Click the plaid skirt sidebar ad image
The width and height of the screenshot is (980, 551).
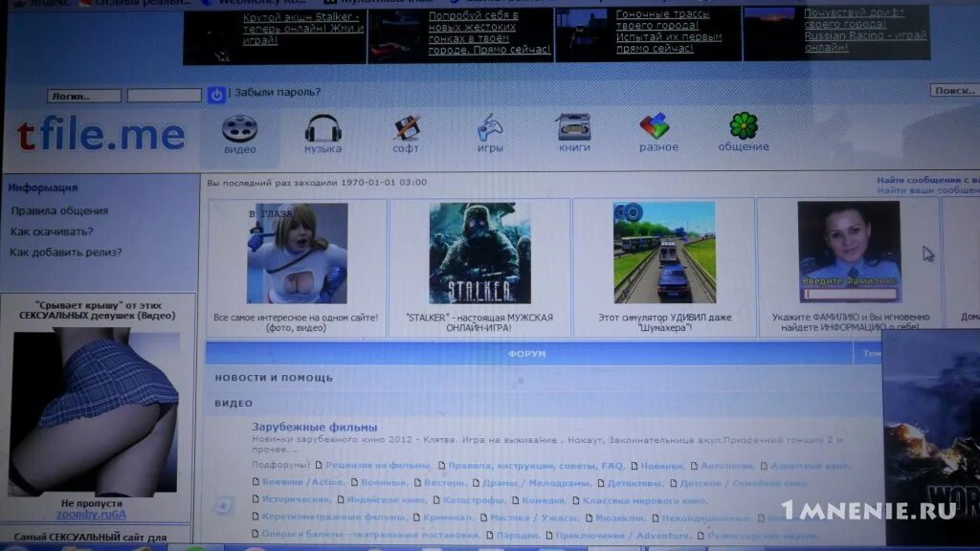[x=95, y=414]
